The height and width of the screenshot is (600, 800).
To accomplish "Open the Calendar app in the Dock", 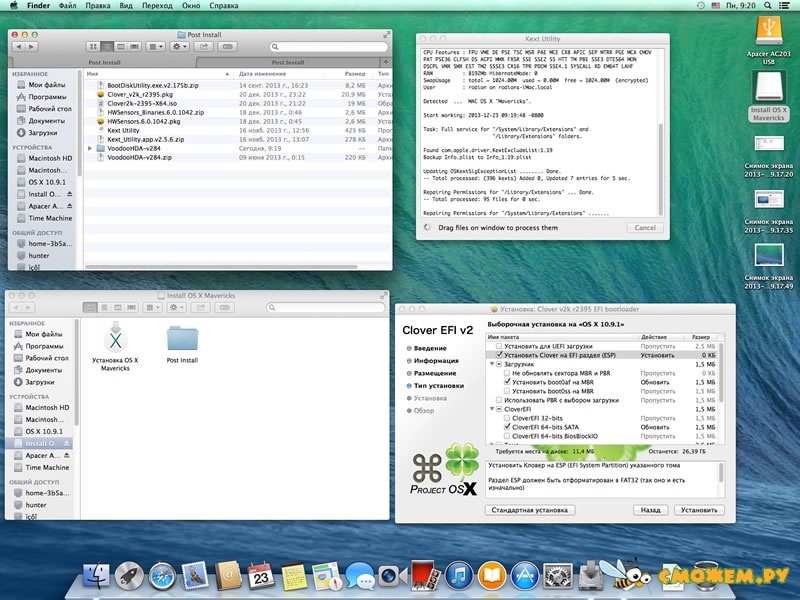I will (x=261, y=576).
